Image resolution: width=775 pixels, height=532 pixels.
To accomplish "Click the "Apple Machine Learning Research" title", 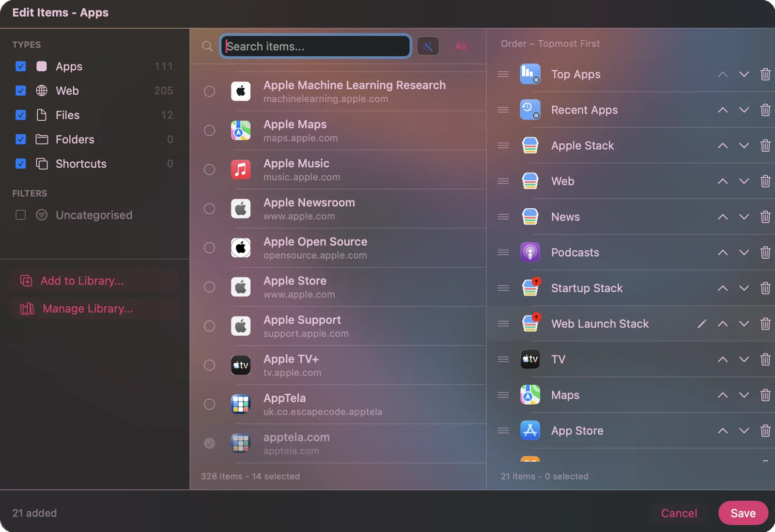I will click(x=355, y=85).
